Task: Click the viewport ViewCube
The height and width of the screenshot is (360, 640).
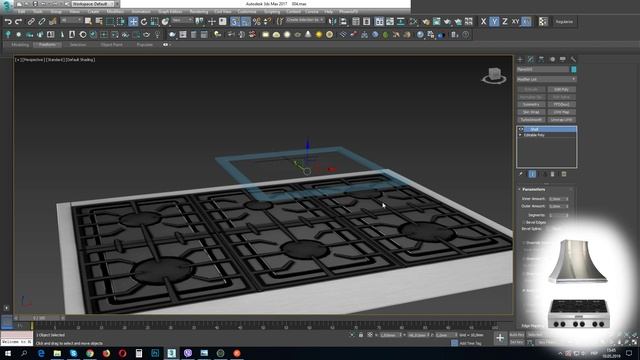Action: click(494, 76)
